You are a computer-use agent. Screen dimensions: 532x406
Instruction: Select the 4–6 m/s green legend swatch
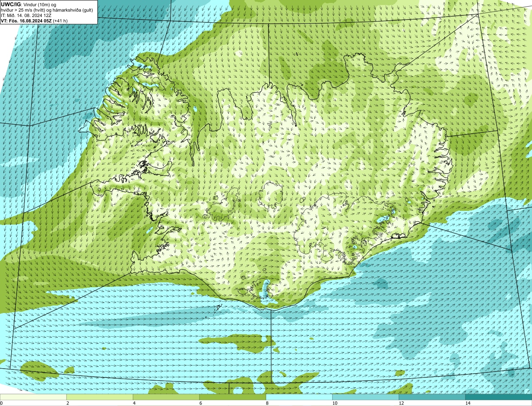[166, 397]
